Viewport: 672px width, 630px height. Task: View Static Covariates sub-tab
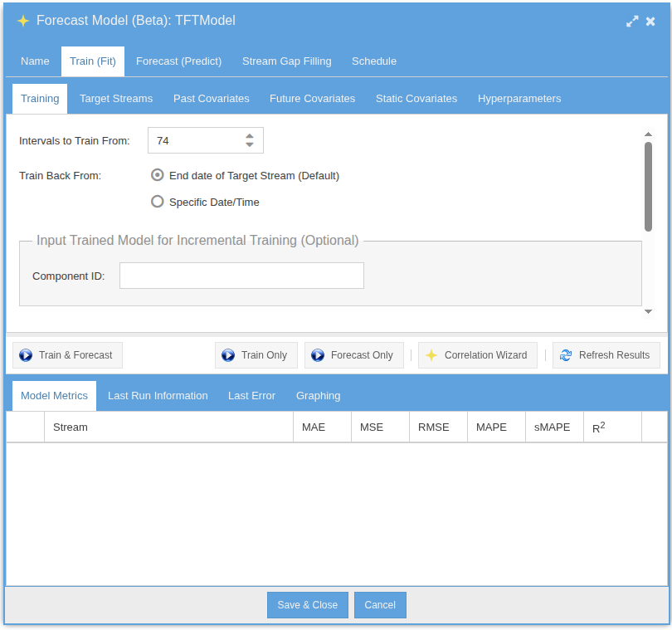[x=416, y=99]
